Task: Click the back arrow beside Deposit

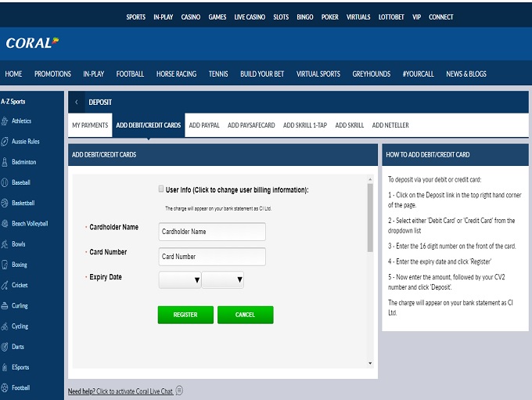Action: (x=77, y=102)
